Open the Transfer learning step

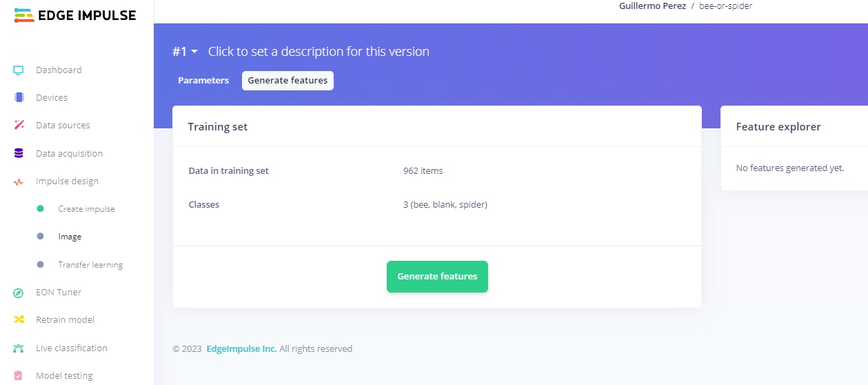[90, 265]
